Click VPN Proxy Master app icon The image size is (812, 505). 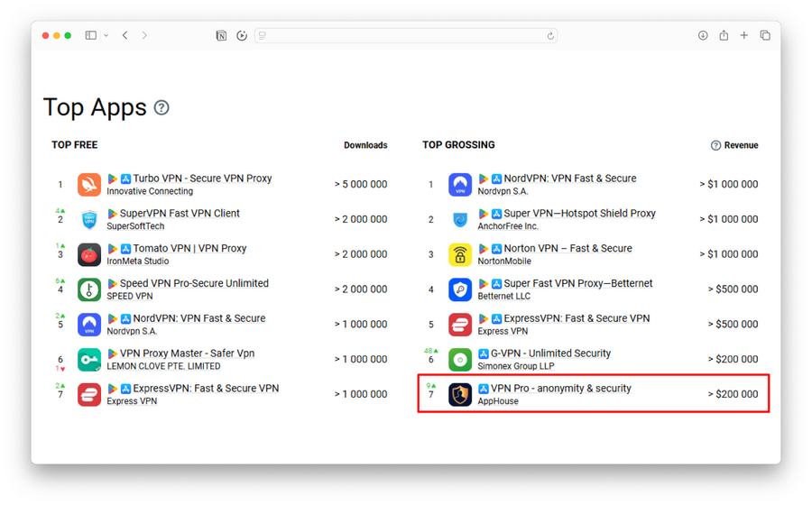tap(89, 360)
